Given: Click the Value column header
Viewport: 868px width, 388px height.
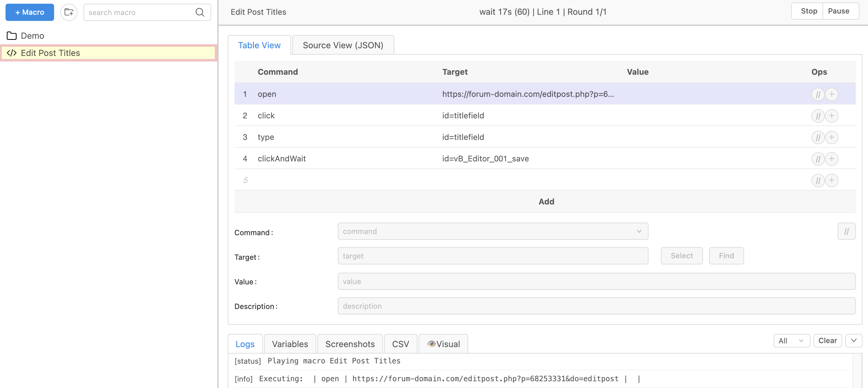Looking at the screenshot, I should (637, 72).
